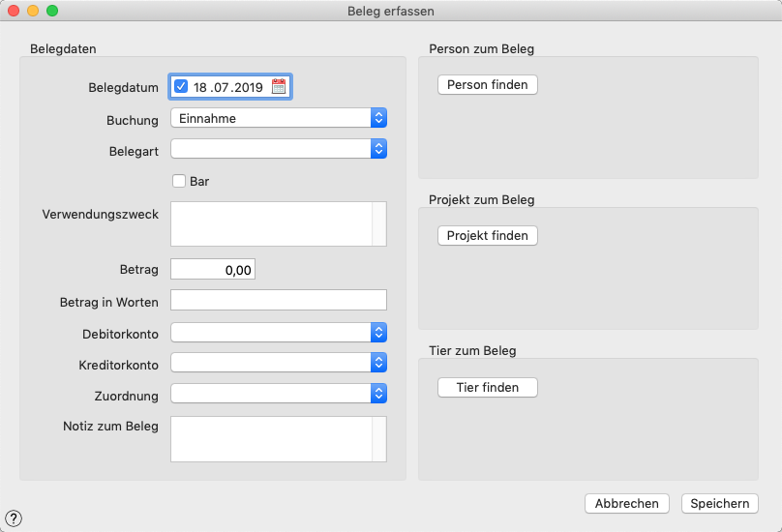The image size is (782, 532).
Task: Expand the Kreditorkonto dropdown
Action: pos(279,363)
